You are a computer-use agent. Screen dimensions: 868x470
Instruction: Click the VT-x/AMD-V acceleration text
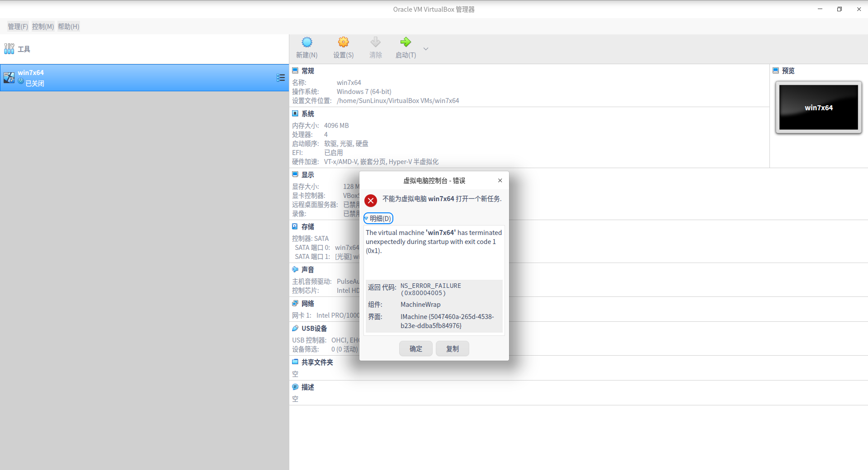pyautogui.click(x=381, y=162)
